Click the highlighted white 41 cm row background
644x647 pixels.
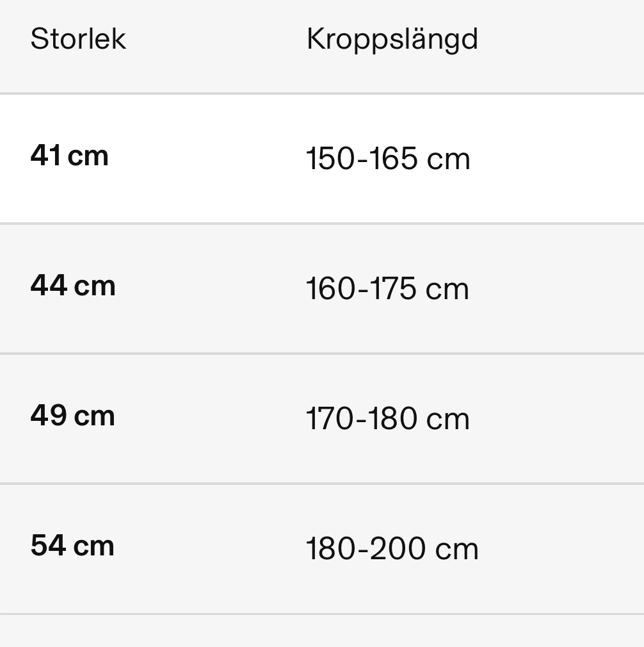coord(322,159)
